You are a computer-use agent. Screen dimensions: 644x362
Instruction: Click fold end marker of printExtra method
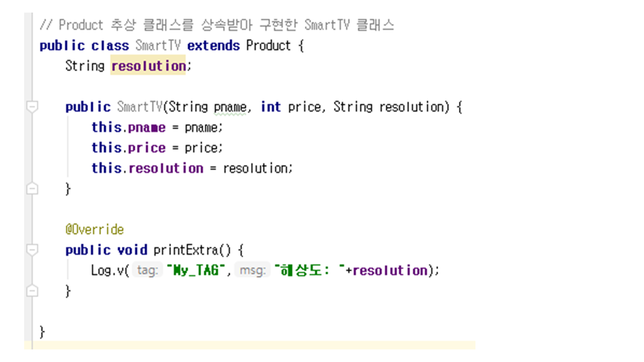tap(32, 291)
